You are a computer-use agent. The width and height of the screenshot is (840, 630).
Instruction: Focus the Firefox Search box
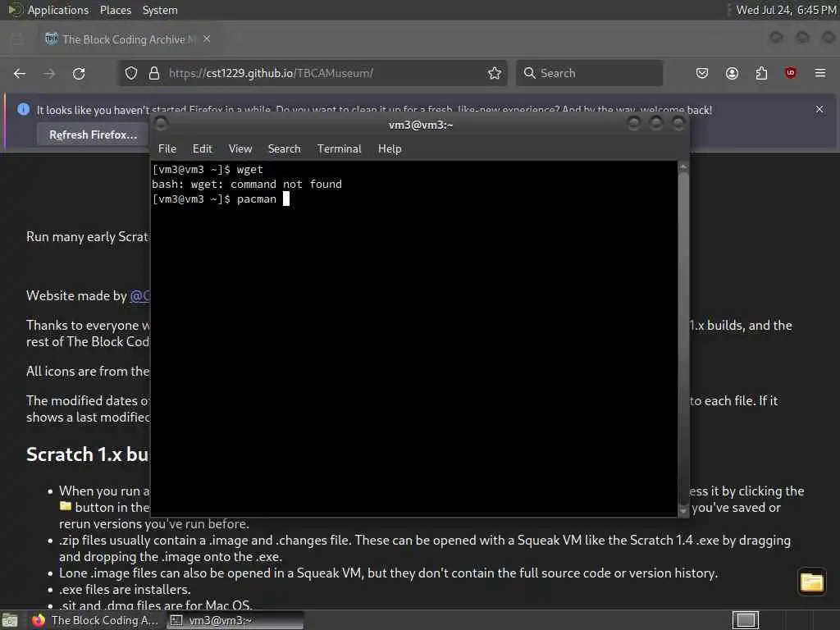[589, 73]
